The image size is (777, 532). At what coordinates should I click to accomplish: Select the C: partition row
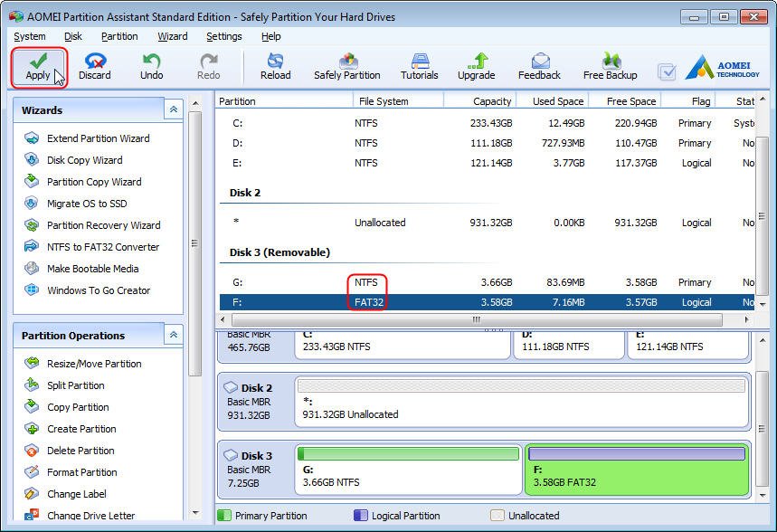click(487, 123)
